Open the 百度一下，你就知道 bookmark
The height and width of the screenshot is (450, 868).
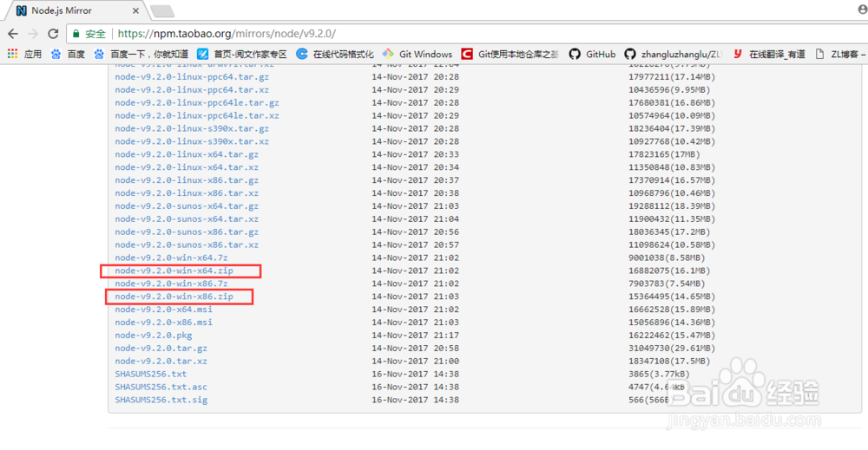click(x=141, y=54)
